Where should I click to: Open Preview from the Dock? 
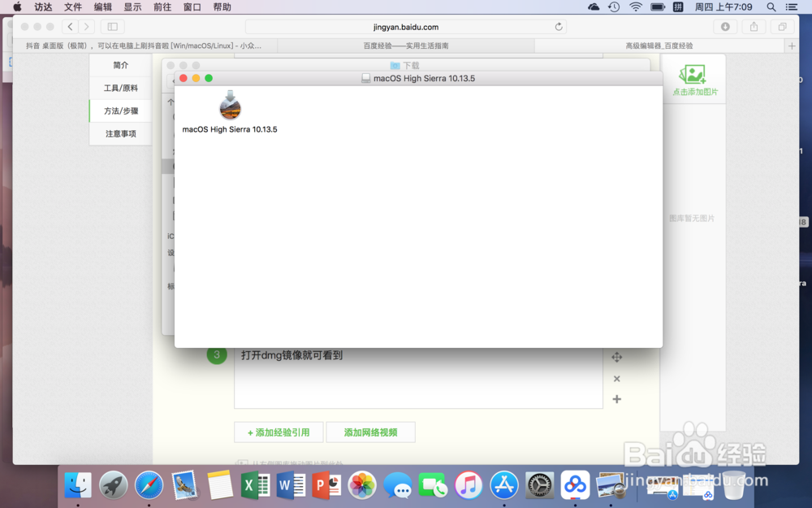click(611, 486)
